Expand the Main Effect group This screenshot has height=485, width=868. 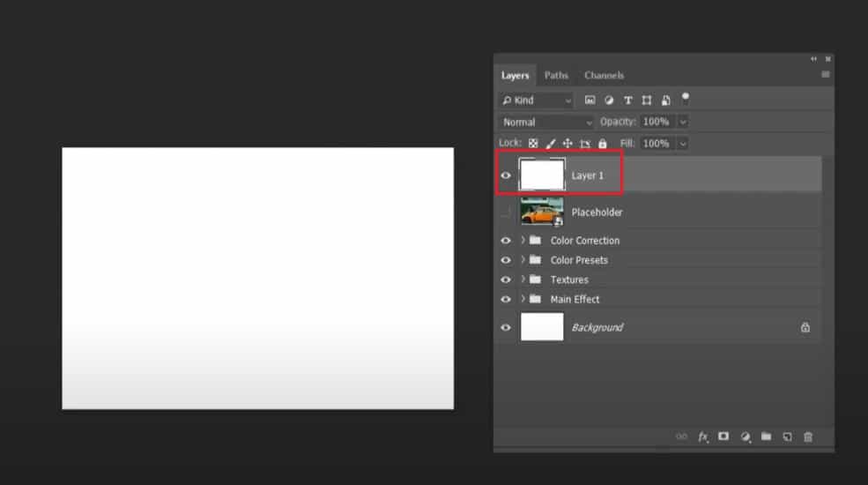(523, 299)
